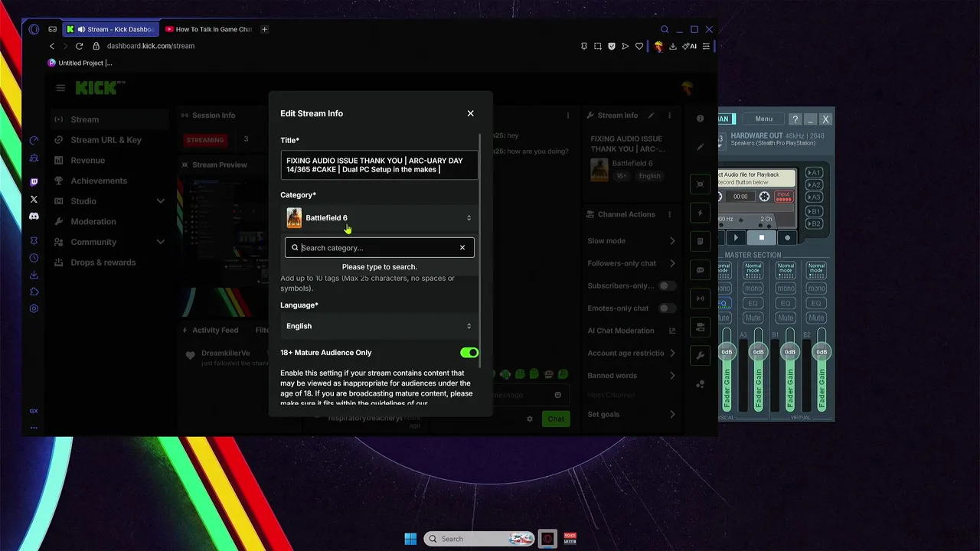The height and width of the screenshot is (551, 980).
Task: Open the Battlefield 6 category dropdown
Action: pos(379,218)
